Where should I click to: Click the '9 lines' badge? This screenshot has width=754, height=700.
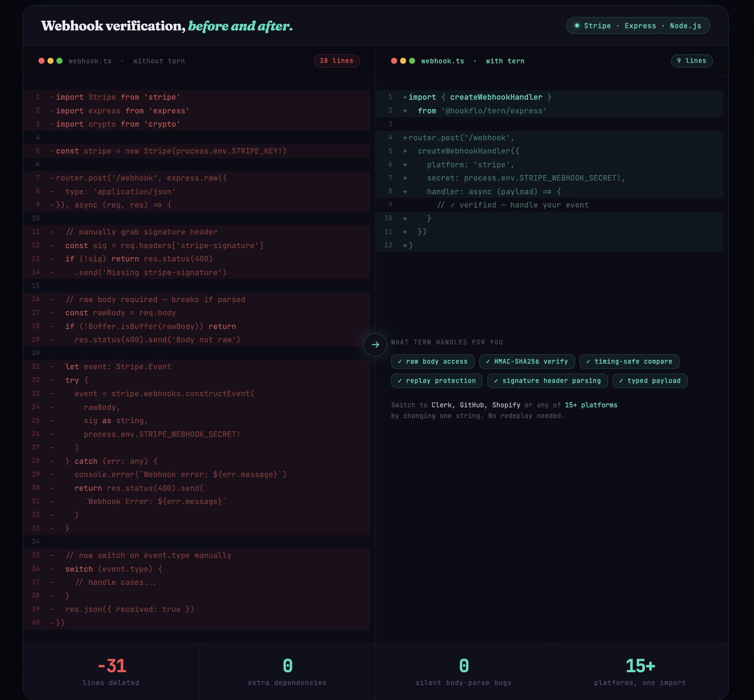tap(692, 61)
